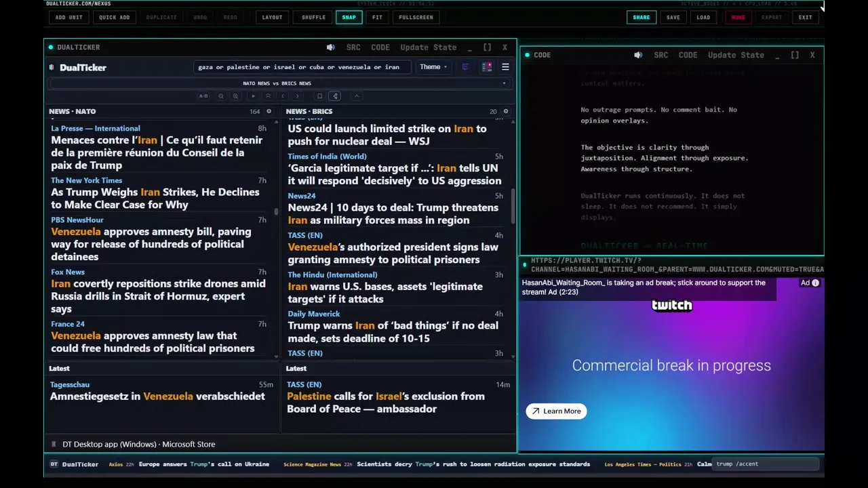The image size is (868, 488).
Task: Open CODE tab in the CODE panel header
Action: [688, 55]
